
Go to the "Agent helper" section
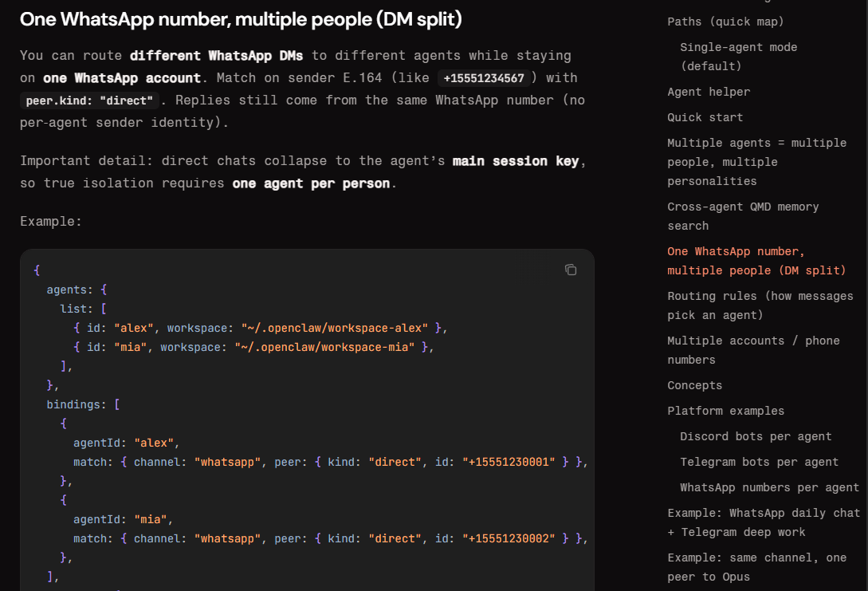coord(709,92)
